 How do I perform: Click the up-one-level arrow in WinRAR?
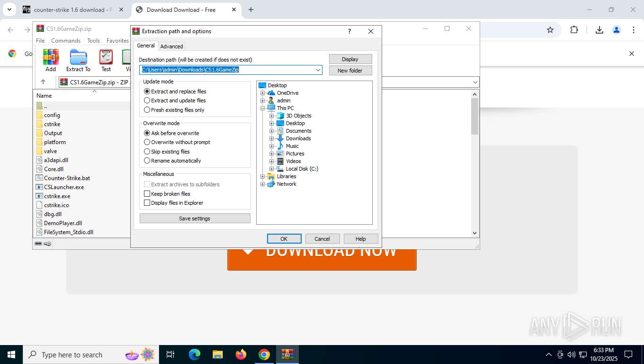pos(43,82)
